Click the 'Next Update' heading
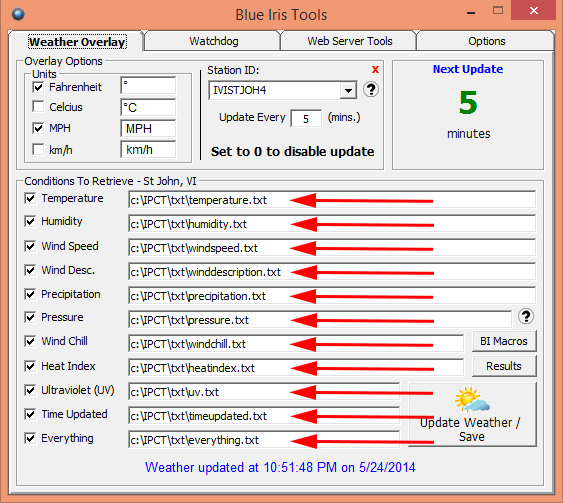This screenshot has width=563, height=503. 468,69
